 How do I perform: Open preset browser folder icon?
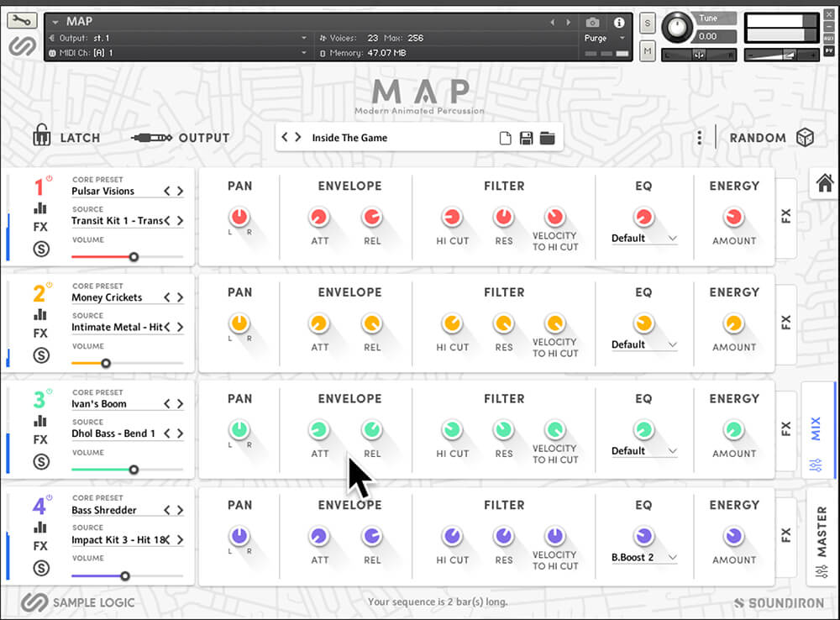pos(548,138)
